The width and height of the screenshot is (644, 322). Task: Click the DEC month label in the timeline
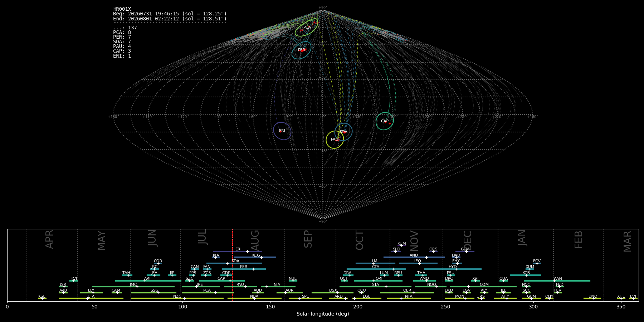468,240
